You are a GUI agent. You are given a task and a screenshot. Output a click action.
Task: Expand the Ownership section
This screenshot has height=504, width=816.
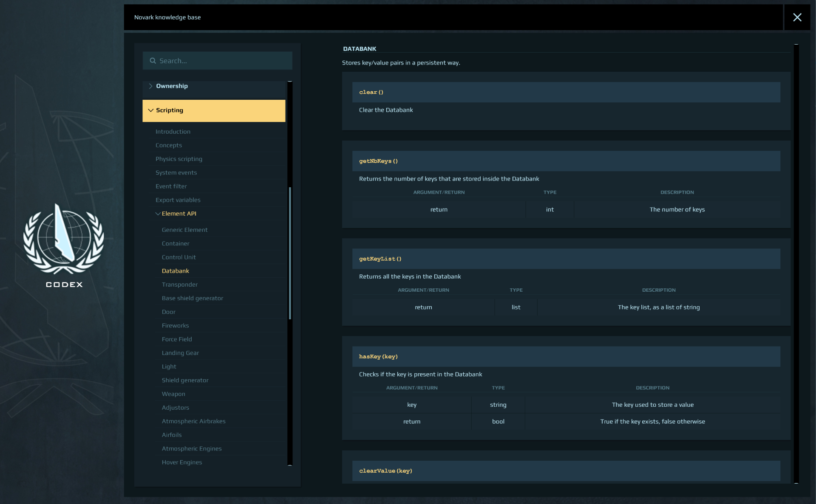pyautogui.click(x=172, y=86)
